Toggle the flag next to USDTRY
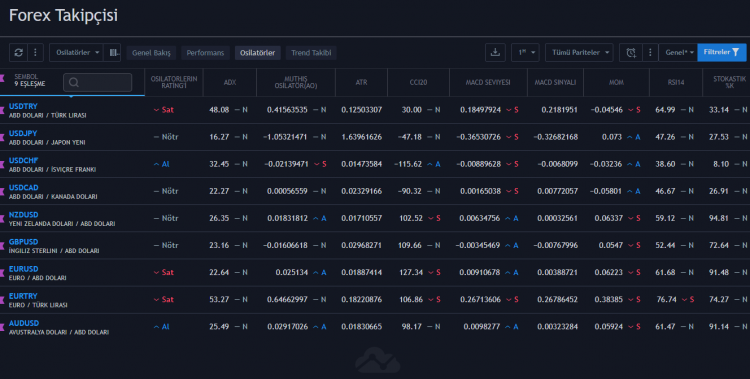 pos(2,110)
